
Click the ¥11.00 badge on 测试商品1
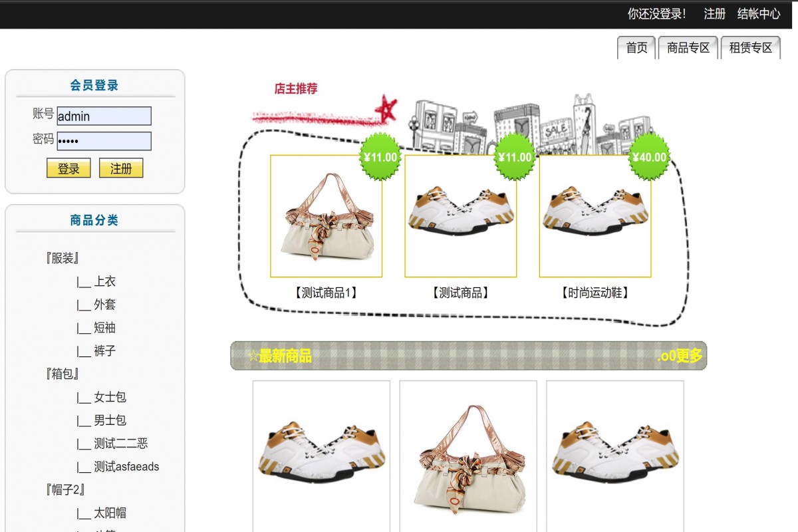click(x=380, y=159)
